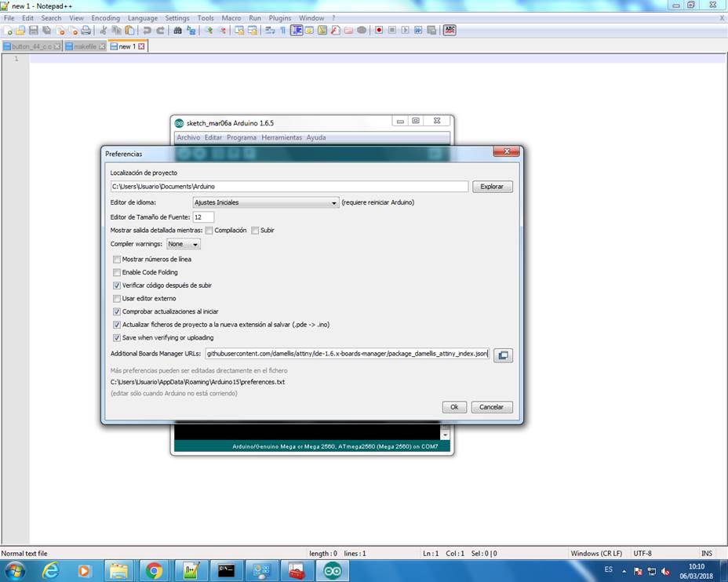
Task: Click the Ok button in Preferencias
Action: coord(454,407)
